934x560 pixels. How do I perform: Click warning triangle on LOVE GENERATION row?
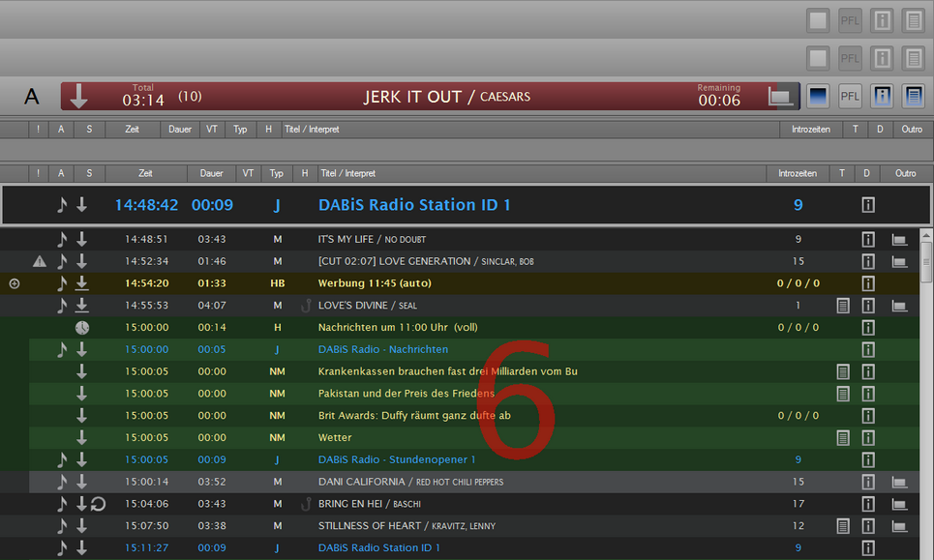coord(40,261)
